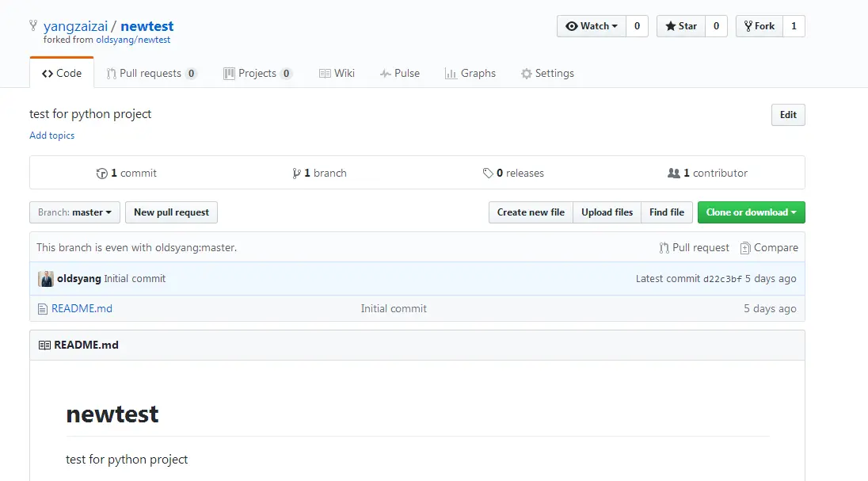Open the Watch dropdown button

pos(592,26)
